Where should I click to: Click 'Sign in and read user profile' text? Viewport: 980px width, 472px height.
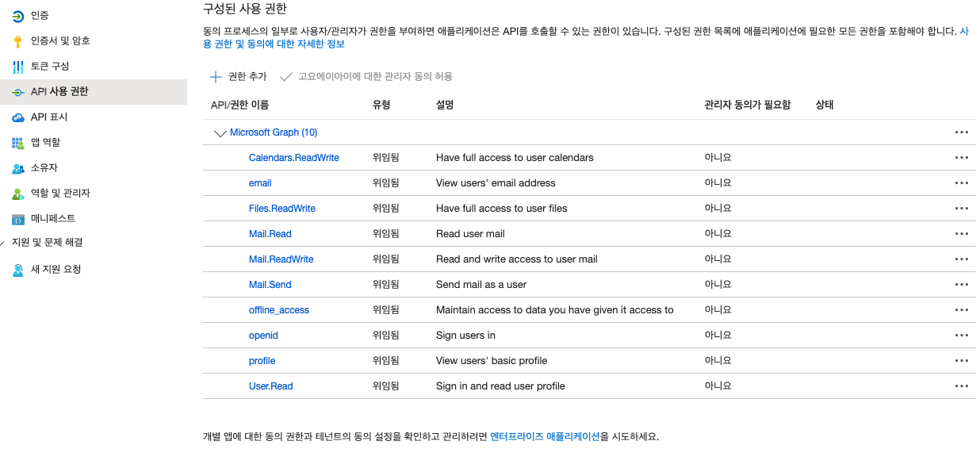coord(500,386)
